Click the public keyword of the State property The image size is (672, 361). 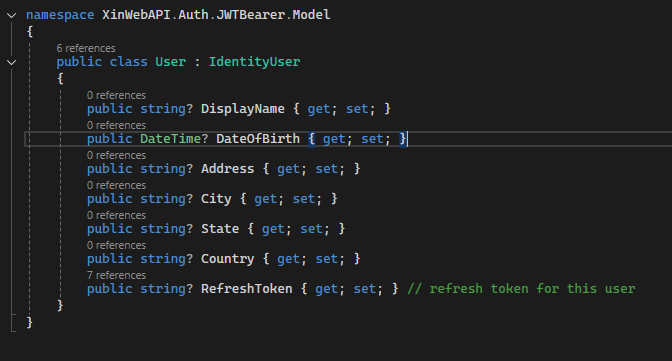110,229
